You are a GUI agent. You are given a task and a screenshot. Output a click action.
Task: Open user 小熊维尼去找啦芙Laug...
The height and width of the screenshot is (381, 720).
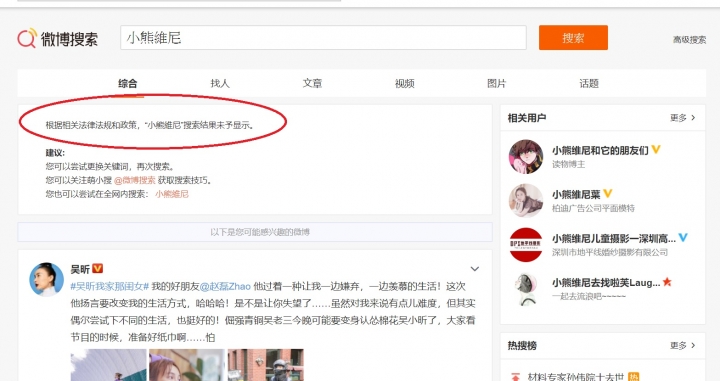606,283
